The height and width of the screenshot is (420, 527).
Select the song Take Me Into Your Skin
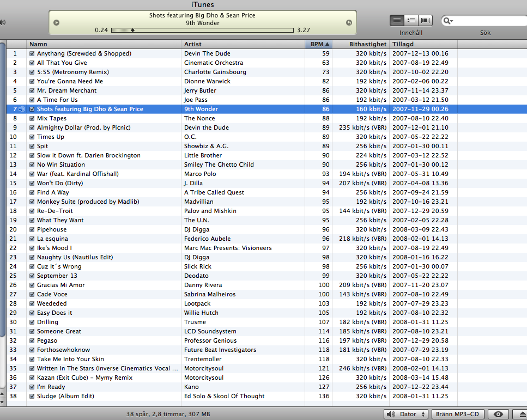point(70,359)
